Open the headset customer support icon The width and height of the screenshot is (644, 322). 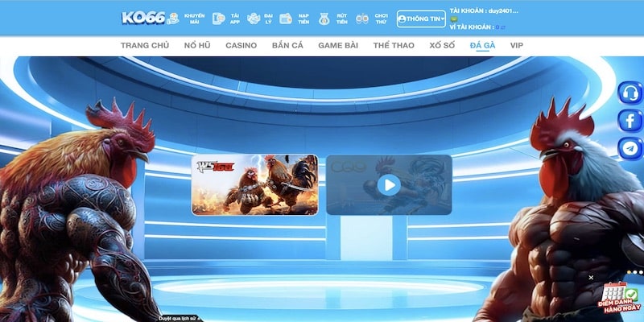pos(630,93)
